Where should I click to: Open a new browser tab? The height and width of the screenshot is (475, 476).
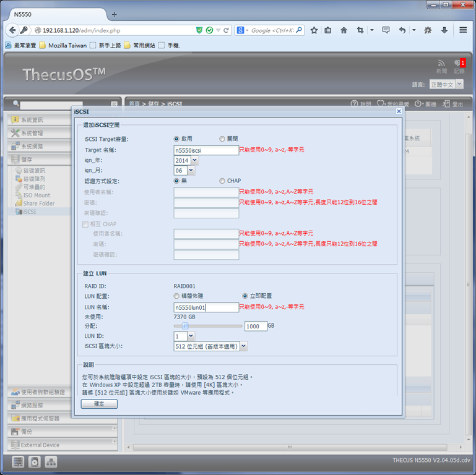[114, 14]
